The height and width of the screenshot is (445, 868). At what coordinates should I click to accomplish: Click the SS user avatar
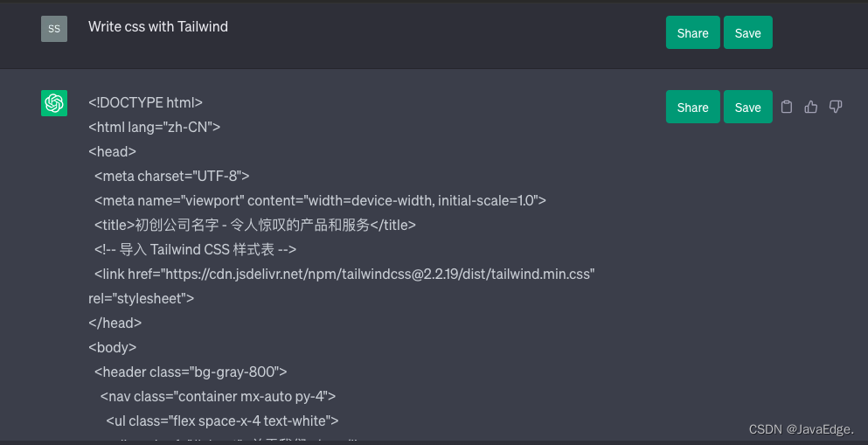coord(54,29)
